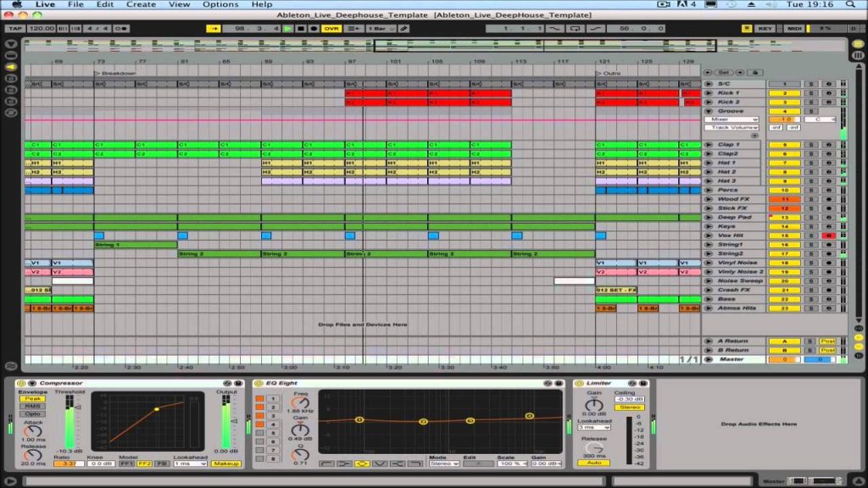This screenshot has width=868, height=488.
Task: Fold the Compressor device triangle
Action: point(32,383)
